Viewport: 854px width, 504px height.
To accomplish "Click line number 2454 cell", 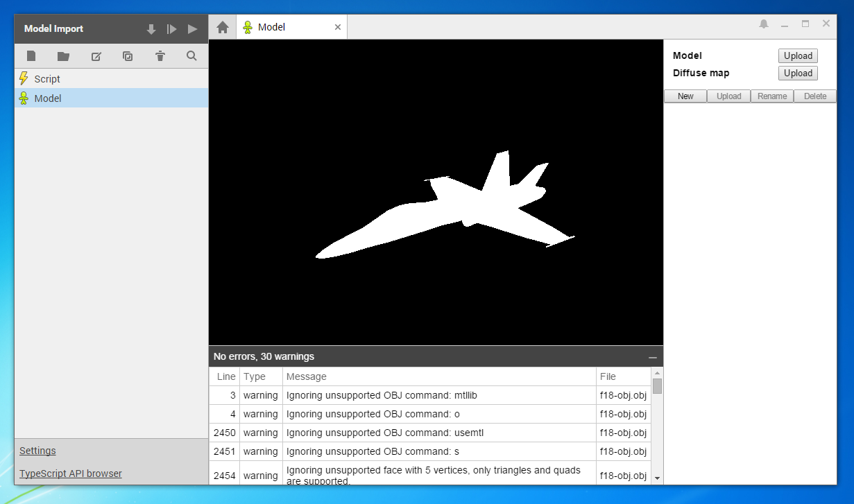I will (x=225, y=476).
